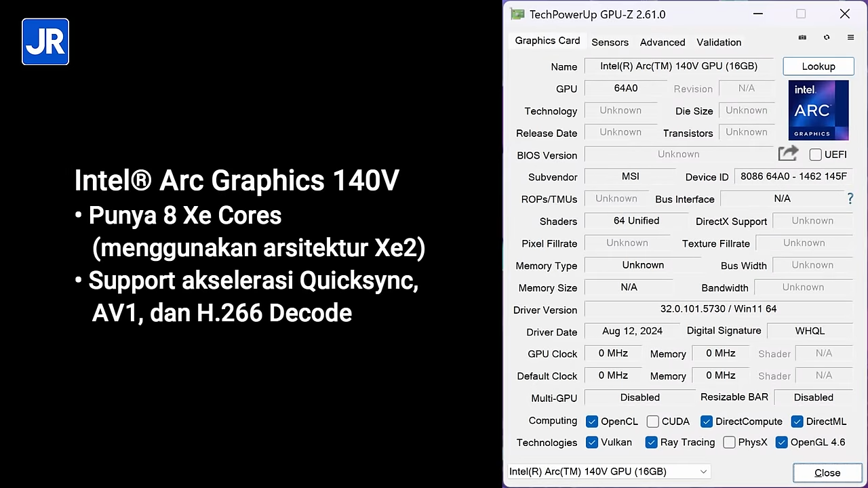This screenshot has height=488, width=868.
Task: Open the GPU selection dropdown at bottom
Action: point(610,472)
